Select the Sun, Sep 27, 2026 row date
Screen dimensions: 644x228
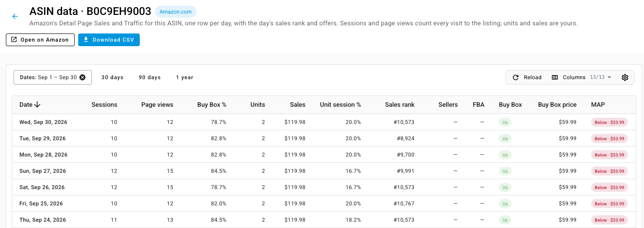[43, 171]
